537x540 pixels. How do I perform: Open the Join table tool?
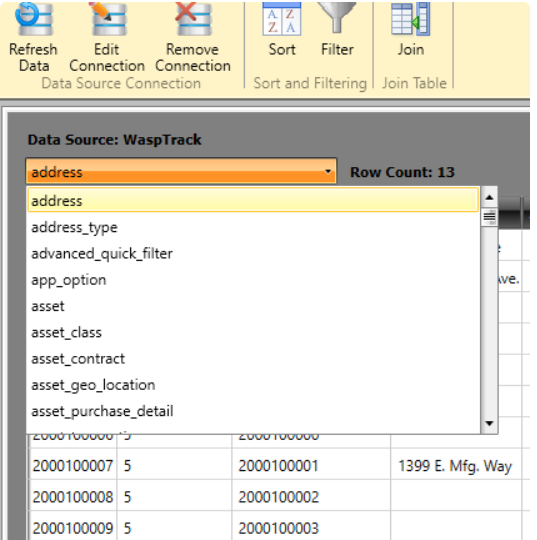coord(411,19)
